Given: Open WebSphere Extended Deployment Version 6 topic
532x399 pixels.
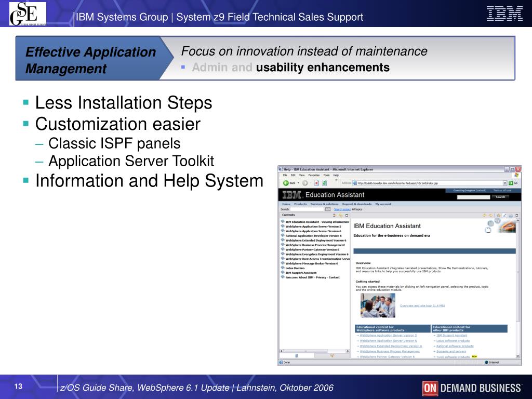Looking at the screenshot, I should click(316, 240).
